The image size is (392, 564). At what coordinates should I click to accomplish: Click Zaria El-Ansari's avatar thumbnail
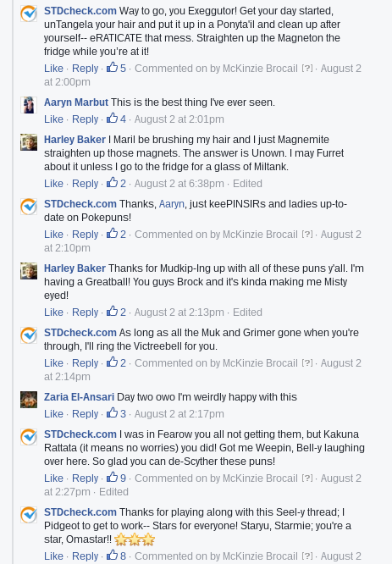pyautogui.click(x=29, y=400)
